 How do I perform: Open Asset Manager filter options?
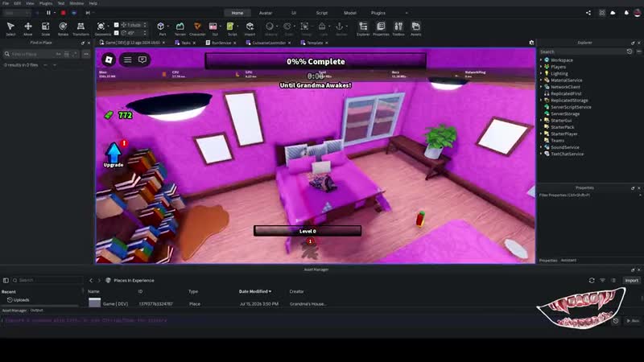[x=602, y=280]
